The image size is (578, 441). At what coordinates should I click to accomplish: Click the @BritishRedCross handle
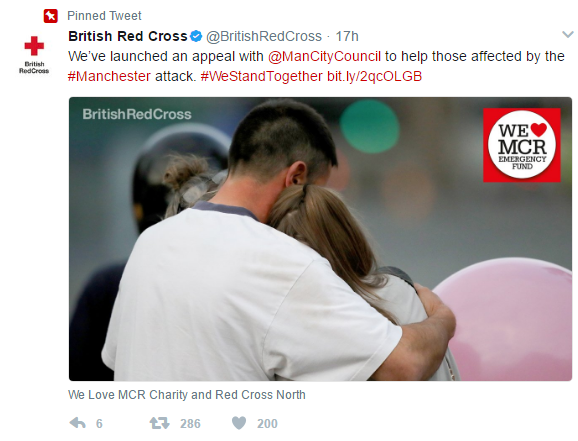pyautogui.click(x=264, y=36)
